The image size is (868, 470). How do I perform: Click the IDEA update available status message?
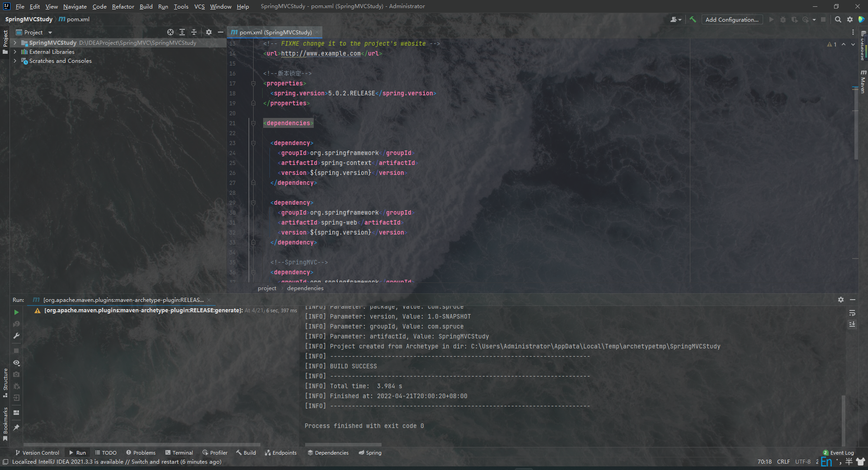pyautogui.click(x=117, y=461)
